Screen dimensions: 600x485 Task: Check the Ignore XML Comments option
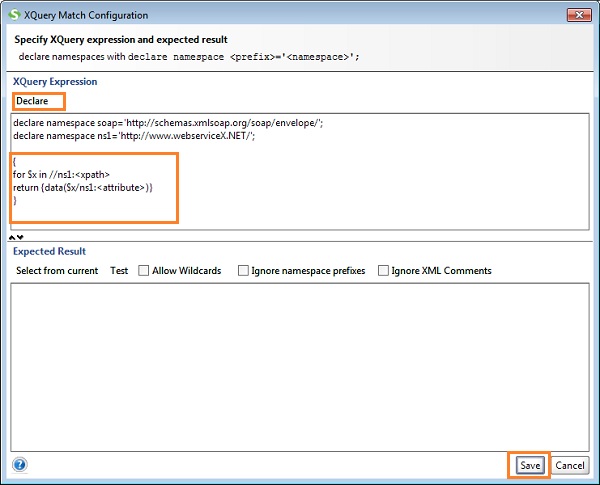[x=384, y=270]
